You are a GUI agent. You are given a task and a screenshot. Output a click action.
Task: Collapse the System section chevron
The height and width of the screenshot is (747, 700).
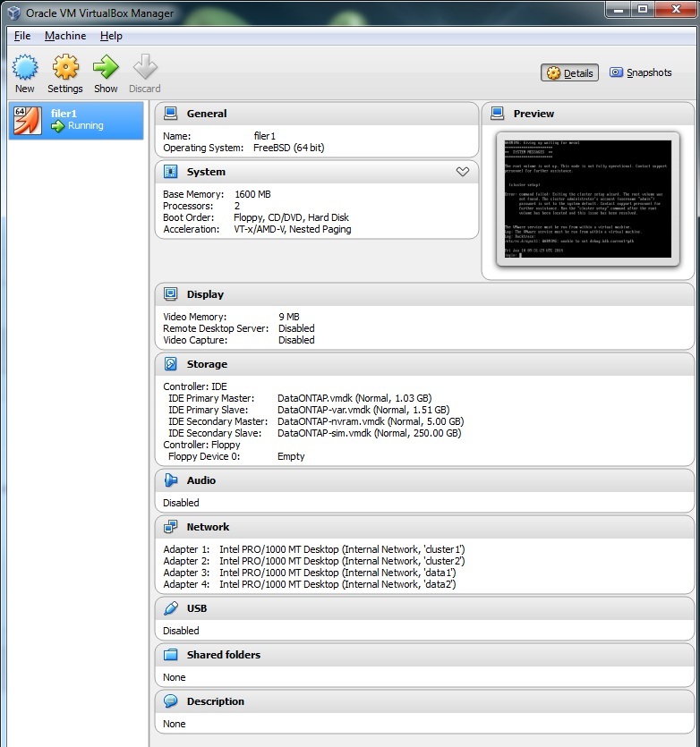pos(462,172)
